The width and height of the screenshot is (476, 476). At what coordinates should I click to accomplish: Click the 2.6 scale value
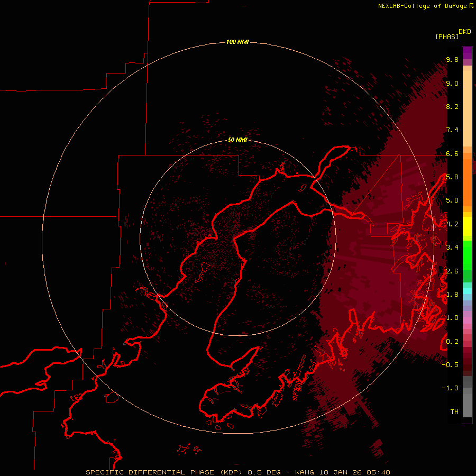pos(452,271)
